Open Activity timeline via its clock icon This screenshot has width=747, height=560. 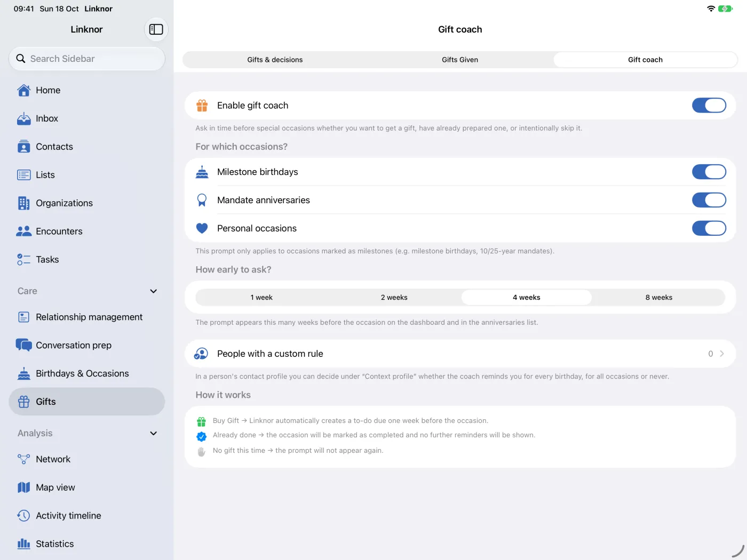24,516
